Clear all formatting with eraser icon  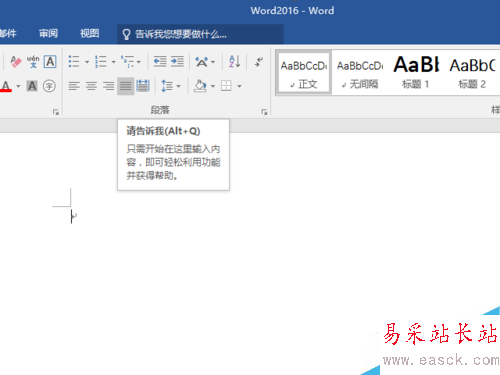16,62
